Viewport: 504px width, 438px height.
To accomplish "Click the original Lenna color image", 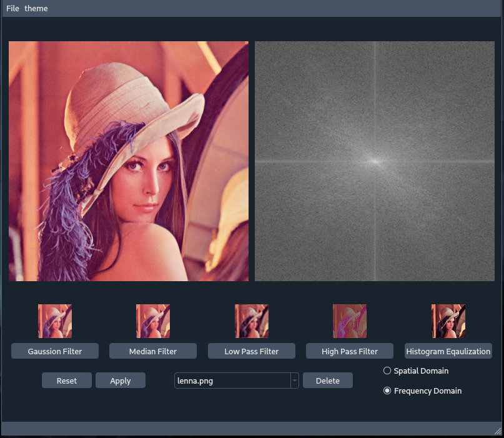I will click(x=129, y=161).
